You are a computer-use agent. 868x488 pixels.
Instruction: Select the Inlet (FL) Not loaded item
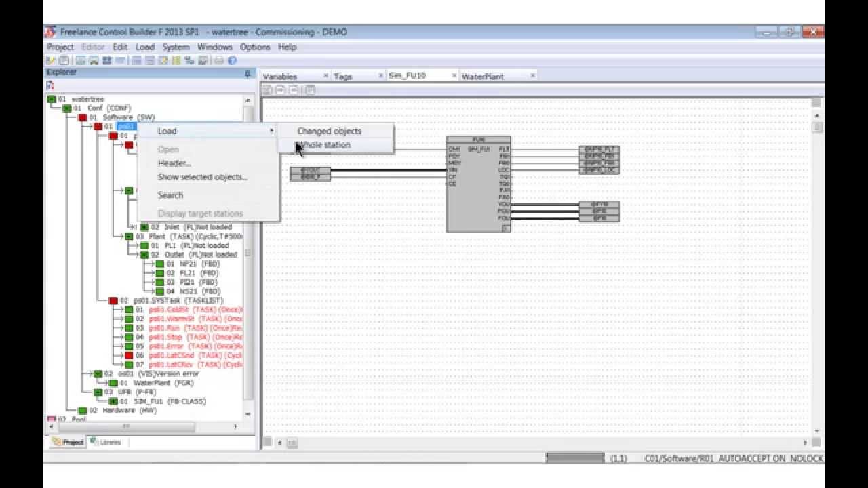[191, 227]
